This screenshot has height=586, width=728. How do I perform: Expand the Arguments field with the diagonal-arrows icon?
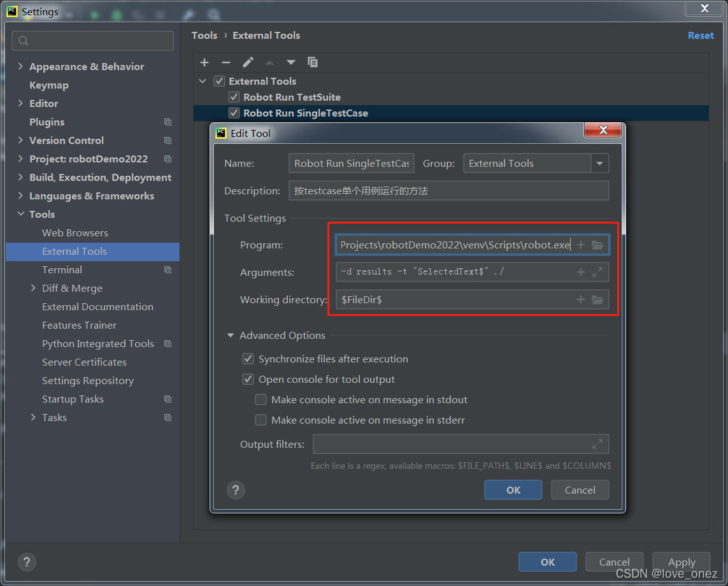coord(597,272)
